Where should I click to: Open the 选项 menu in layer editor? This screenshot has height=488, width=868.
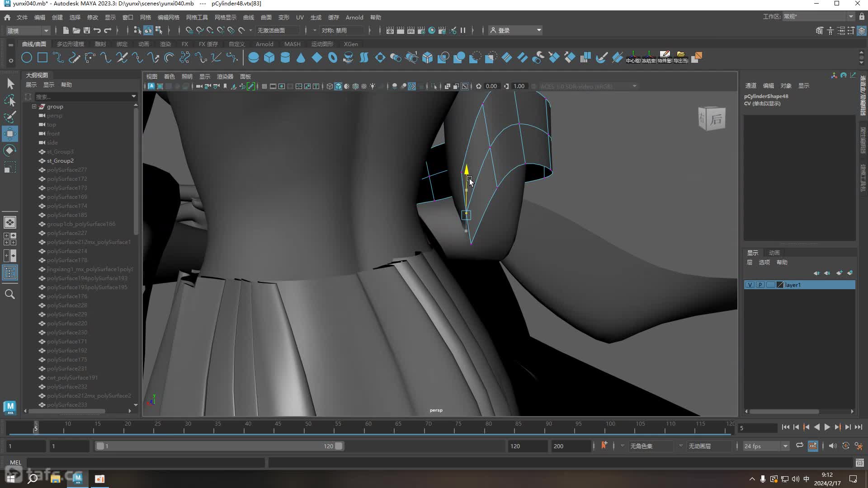tap(764, 262)
